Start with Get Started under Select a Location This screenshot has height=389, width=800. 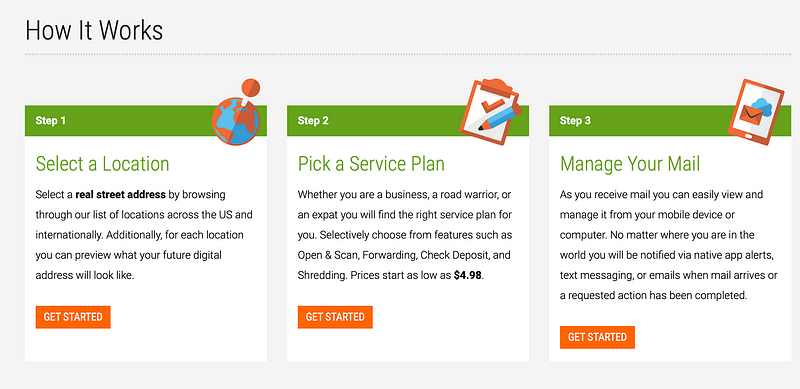73,317
